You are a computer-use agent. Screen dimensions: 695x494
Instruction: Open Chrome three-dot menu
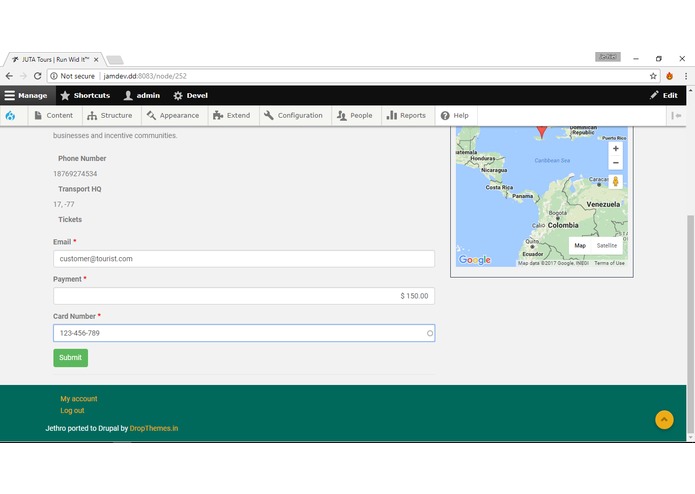(x=686, y=76)
